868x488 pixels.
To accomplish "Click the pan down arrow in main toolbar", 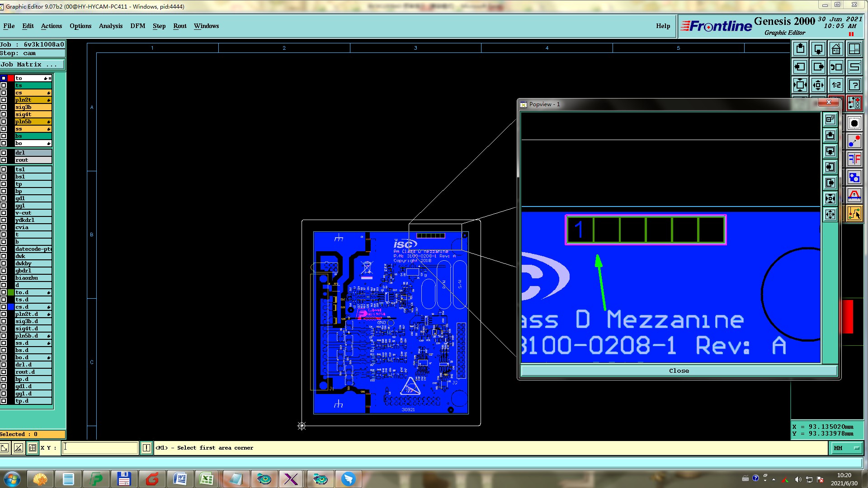I will click(x=818, y=49).
